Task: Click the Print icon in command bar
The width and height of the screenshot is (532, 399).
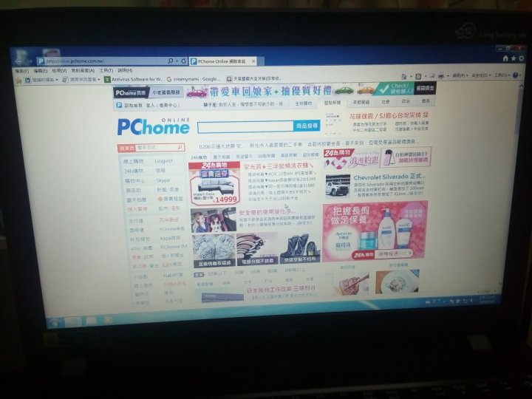Action: 440,76
